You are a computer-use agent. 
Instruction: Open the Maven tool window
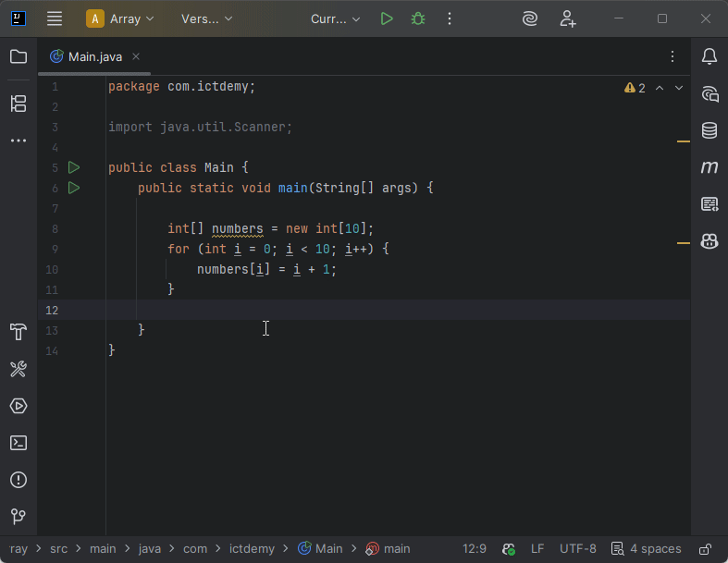[x=709, y=167]
